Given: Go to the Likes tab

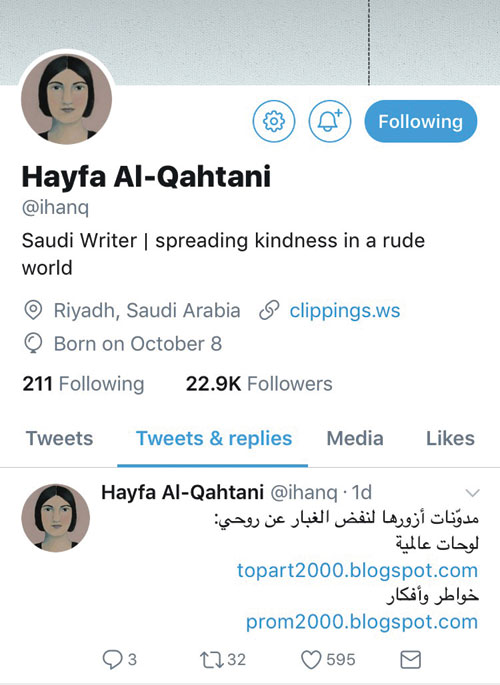Looking at the screenshot, I should [450, 438].
